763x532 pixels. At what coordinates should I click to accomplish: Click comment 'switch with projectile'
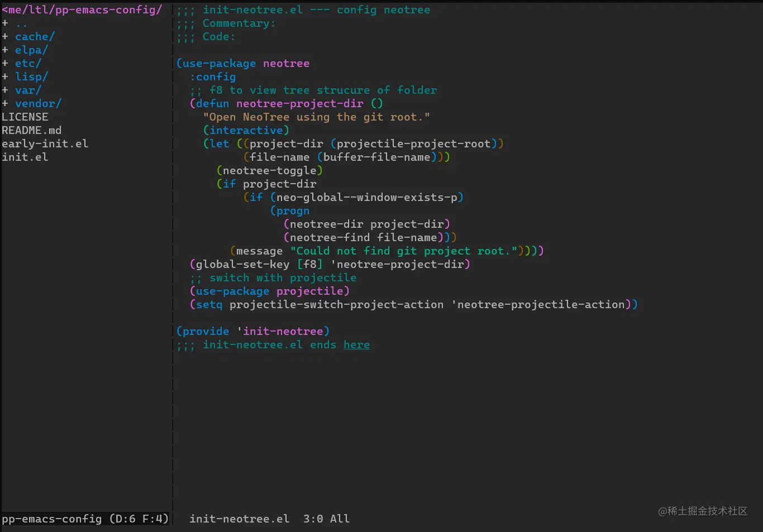coord(283,277)
